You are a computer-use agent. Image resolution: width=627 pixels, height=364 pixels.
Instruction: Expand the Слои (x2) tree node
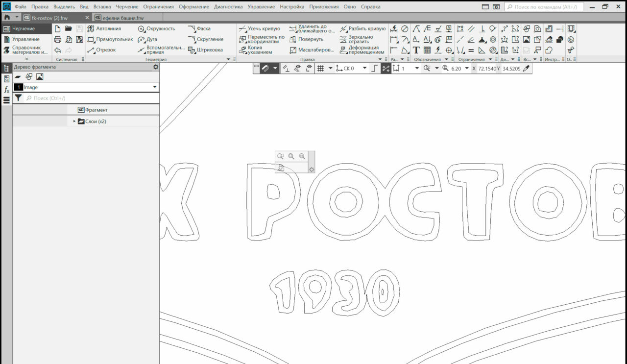coord(75,121)
